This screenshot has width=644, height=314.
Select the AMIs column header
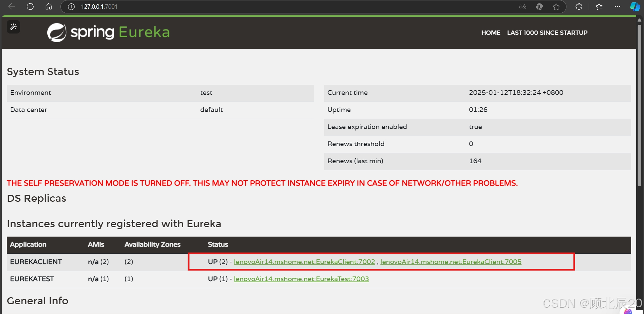pos(96,244)
